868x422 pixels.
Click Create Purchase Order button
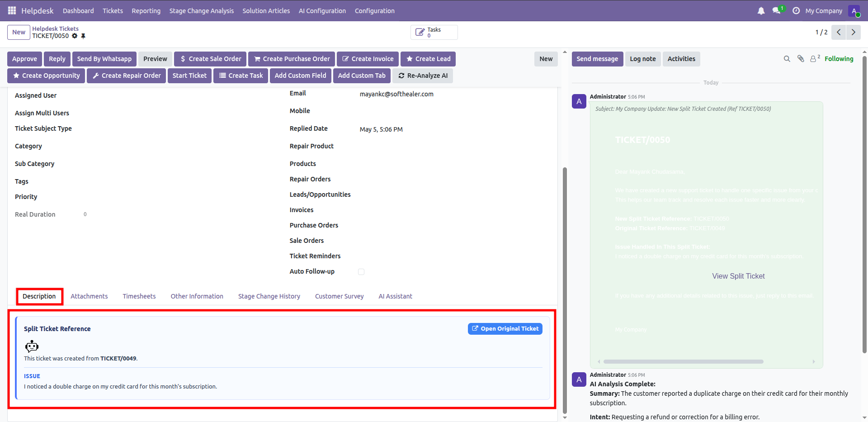[x=292, y=59]
